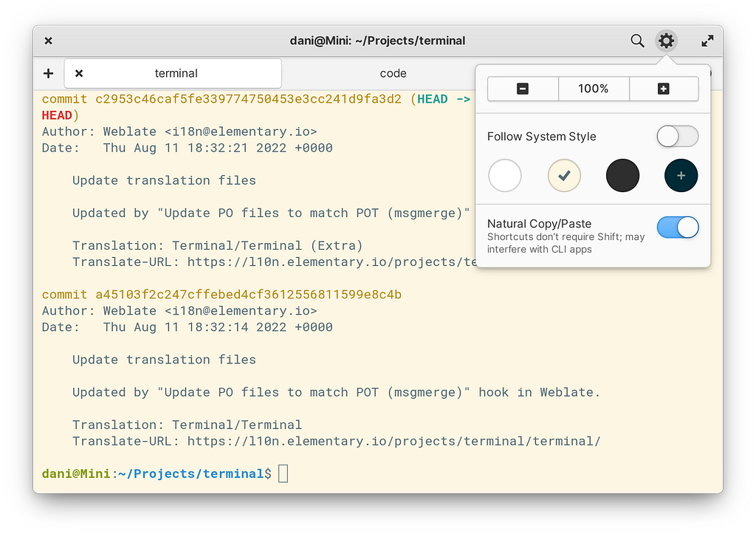Image resolution: width=756 pixels, height=534 pixels.
Task: Choose the dark gray color scheme swatch
Action: tap(622, 176)
